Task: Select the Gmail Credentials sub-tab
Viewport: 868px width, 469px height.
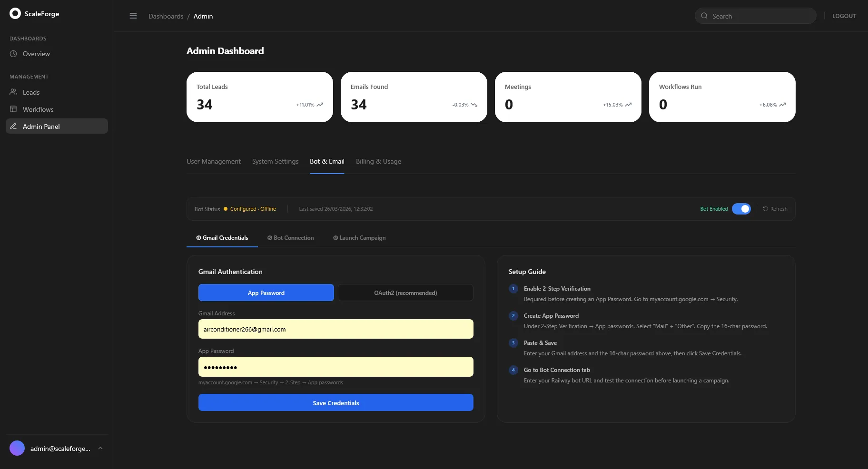Action: pyautogui.click(x=222, y=238)
